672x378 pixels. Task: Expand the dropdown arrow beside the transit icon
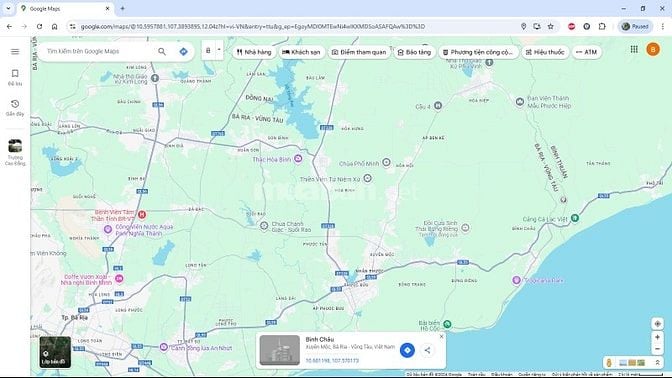219,50
